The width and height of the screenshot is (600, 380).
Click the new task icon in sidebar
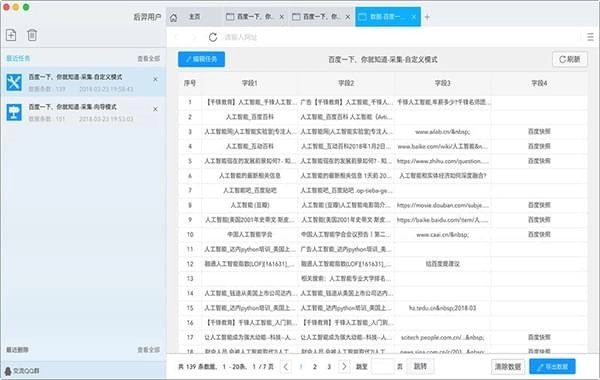[x=11, y=35]
